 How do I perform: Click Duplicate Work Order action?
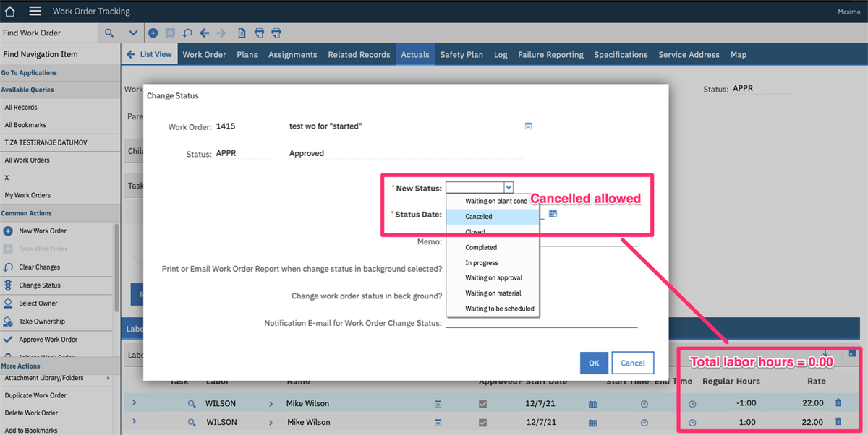point(35,396)
